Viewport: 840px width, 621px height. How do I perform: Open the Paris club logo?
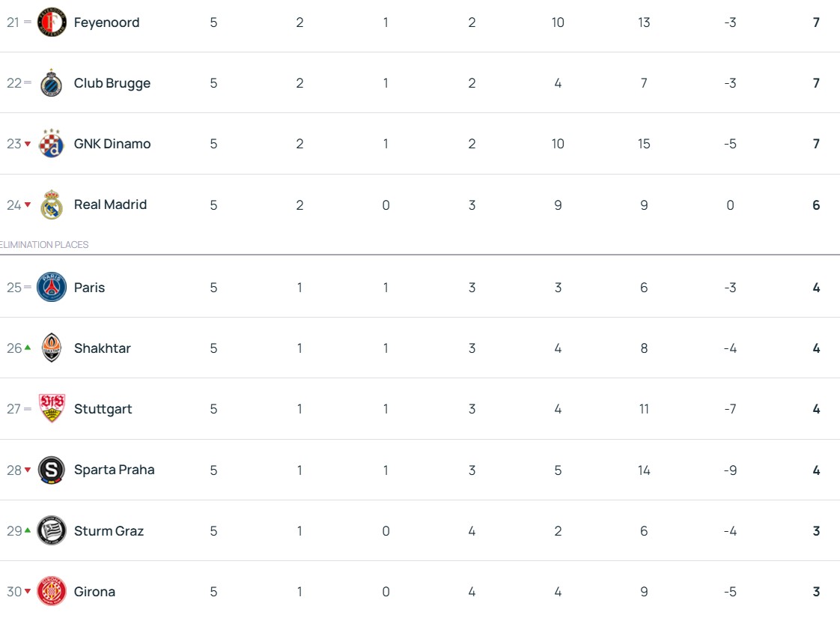tap(52, 288)
